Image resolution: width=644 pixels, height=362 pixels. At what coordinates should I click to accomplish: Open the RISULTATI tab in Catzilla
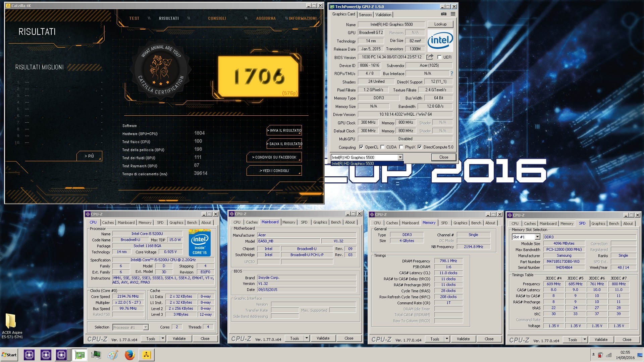[169, 18]
